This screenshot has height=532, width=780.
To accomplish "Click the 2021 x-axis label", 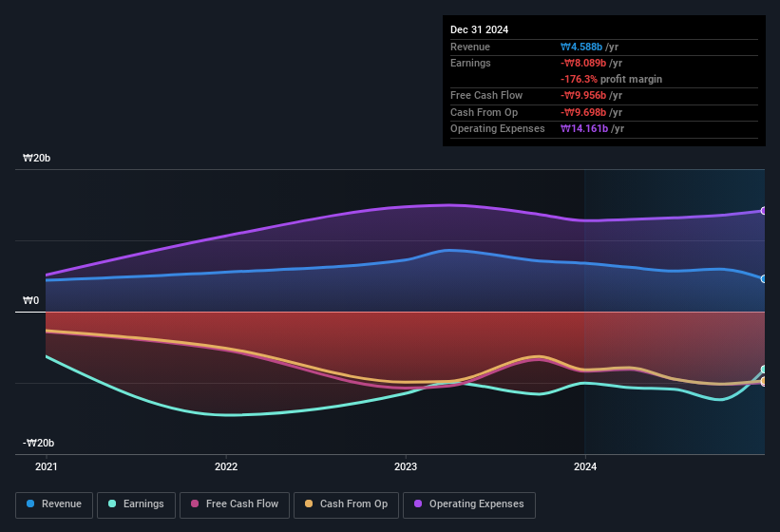I will coord(47,466).
